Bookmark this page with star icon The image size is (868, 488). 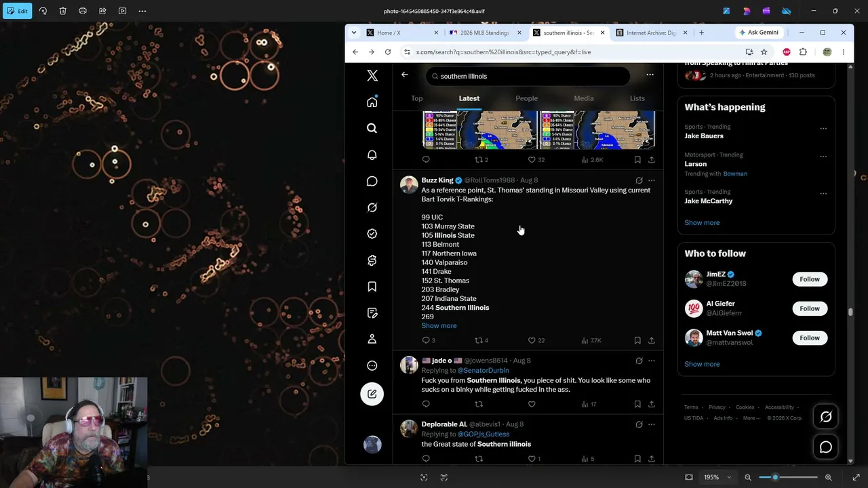click(764, 52)
